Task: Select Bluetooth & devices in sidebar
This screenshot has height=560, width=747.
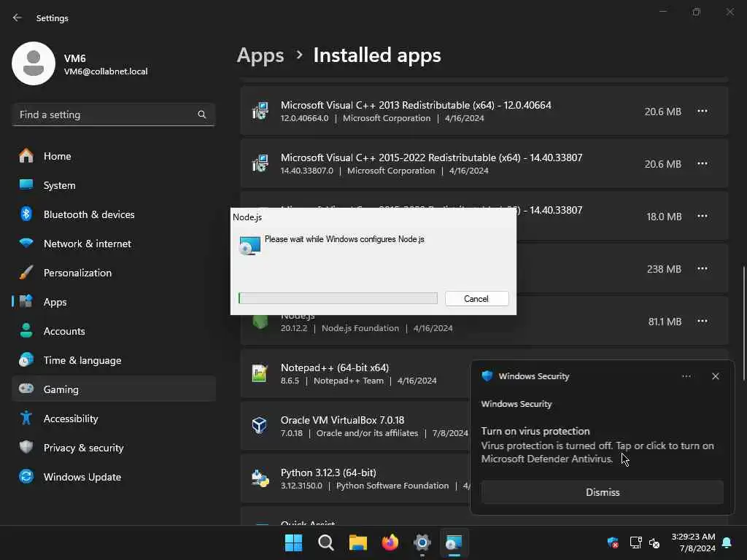Action: point(113,214)
